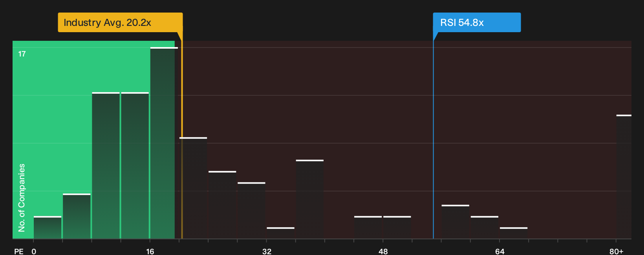Viewport: 644px width, 255px height.
Task: Click the 80+ PE histogram bar
Action: pyautogui.click(x=624, y=177)
